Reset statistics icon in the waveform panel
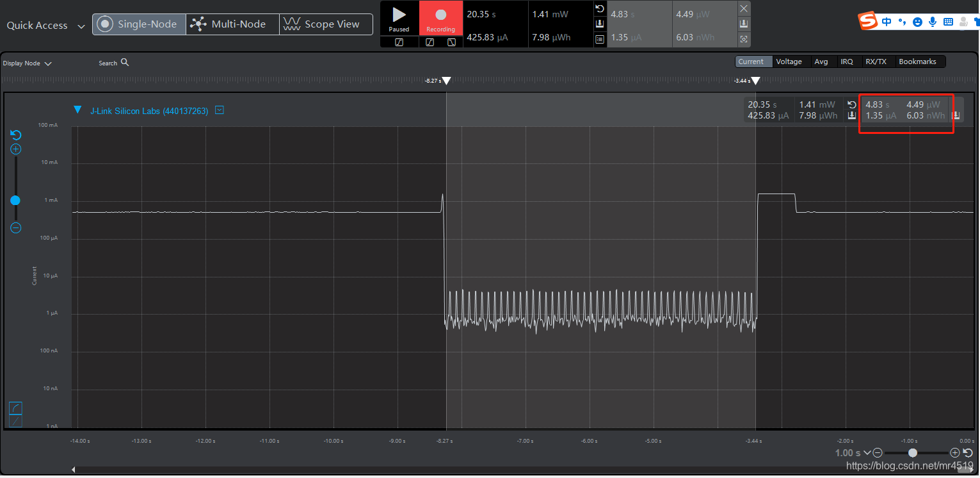The width and height of the screenshot is (980, 478). point(851,104)
